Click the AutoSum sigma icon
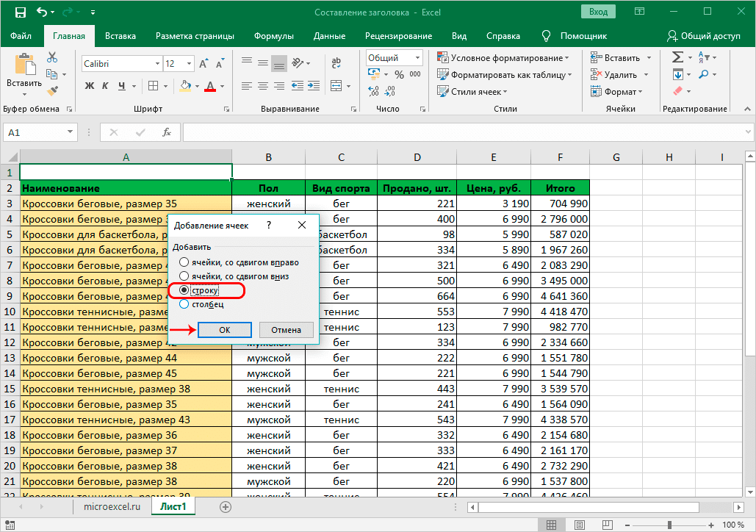The width and height of the screenshot is (756, 532). pos(677,57)
